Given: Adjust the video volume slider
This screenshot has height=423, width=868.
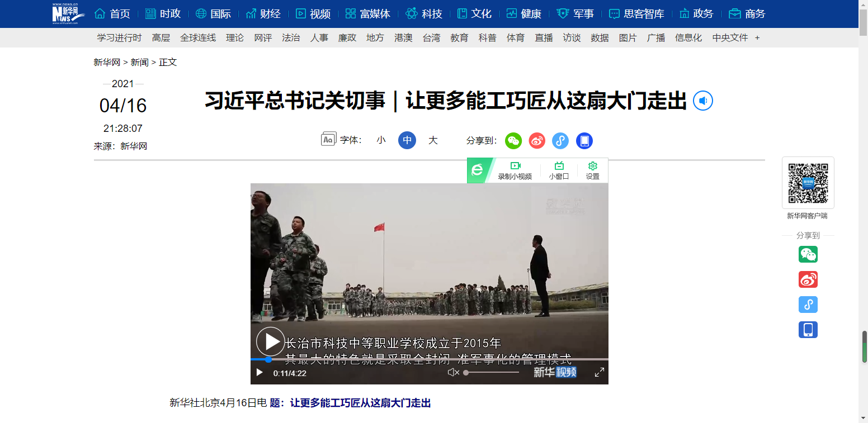Looking at the screenshot, I should coord(492,372).
